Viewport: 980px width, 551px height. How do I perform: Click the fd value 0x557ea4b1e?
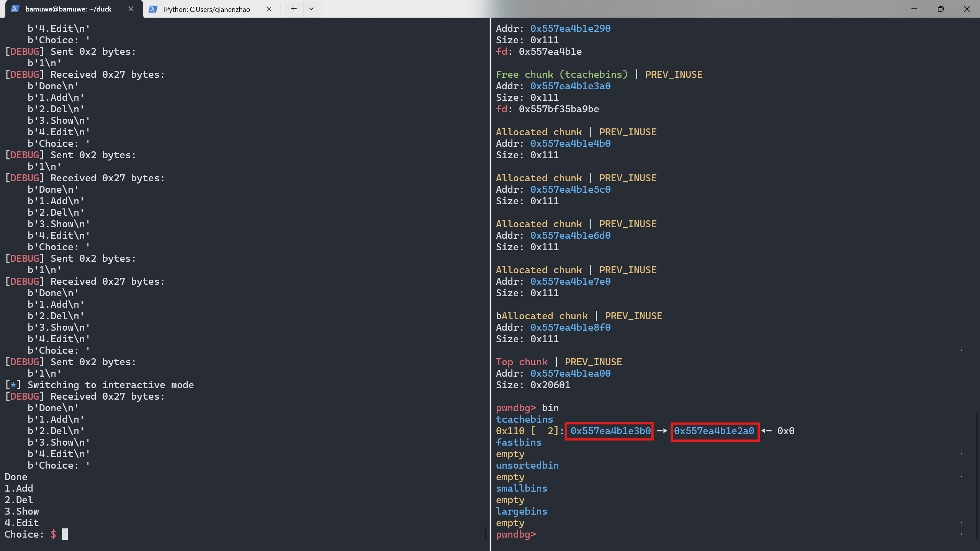pyautogui.click(x=550, y=51)
